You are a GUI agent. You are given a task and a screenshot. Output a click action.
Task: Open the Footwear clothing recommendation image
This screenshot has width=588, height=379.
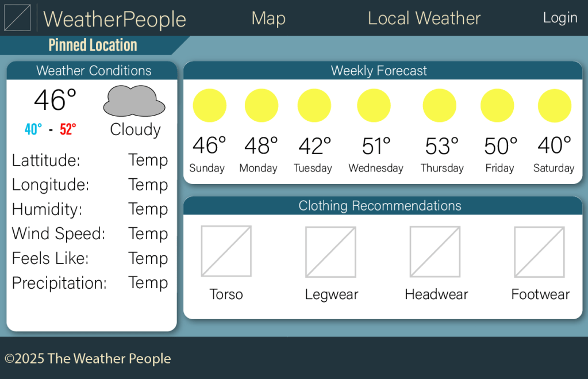pyautogui.click(x=540, y=252)
